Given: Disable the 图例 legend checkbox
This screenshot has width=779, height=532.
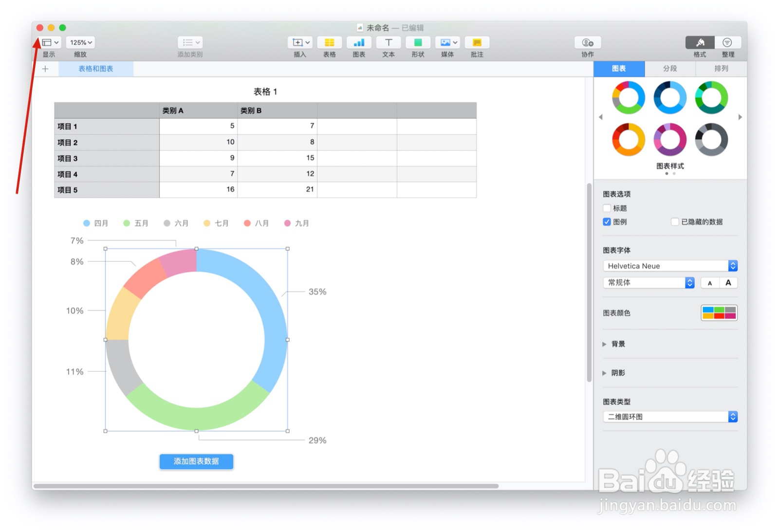Looking at the screenshot, I should [607, 221].
